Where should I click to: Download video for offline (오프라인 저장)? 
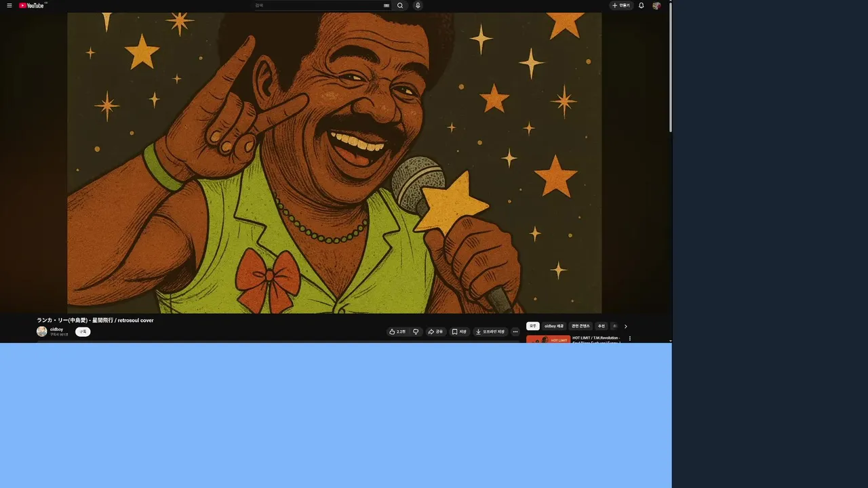click(x=490, y=331)
